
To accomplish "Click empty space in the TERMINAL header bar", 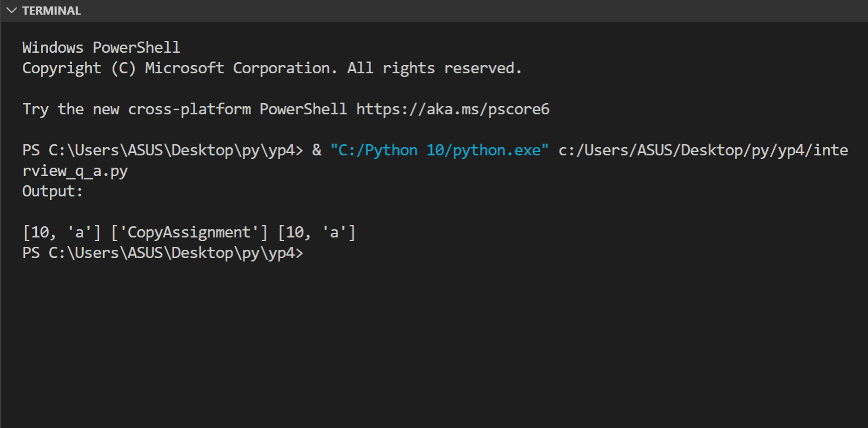I will [x=469, y=11].
